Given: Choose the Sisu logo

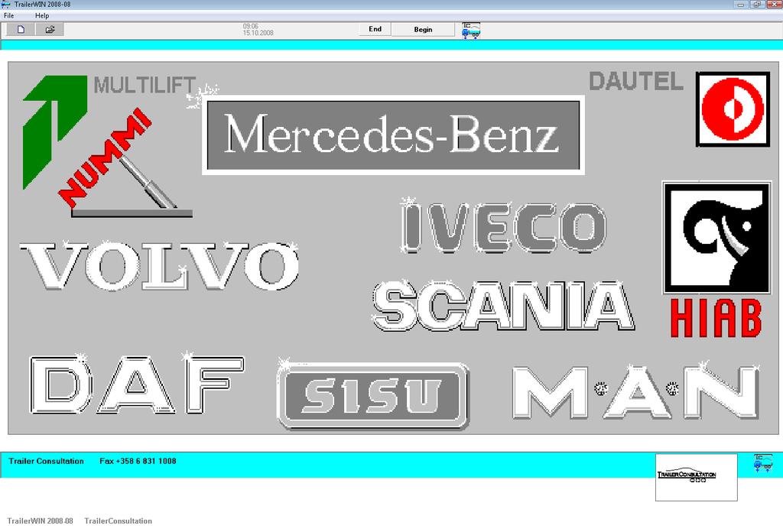Looking at the screenshot, I should (373, 396).
